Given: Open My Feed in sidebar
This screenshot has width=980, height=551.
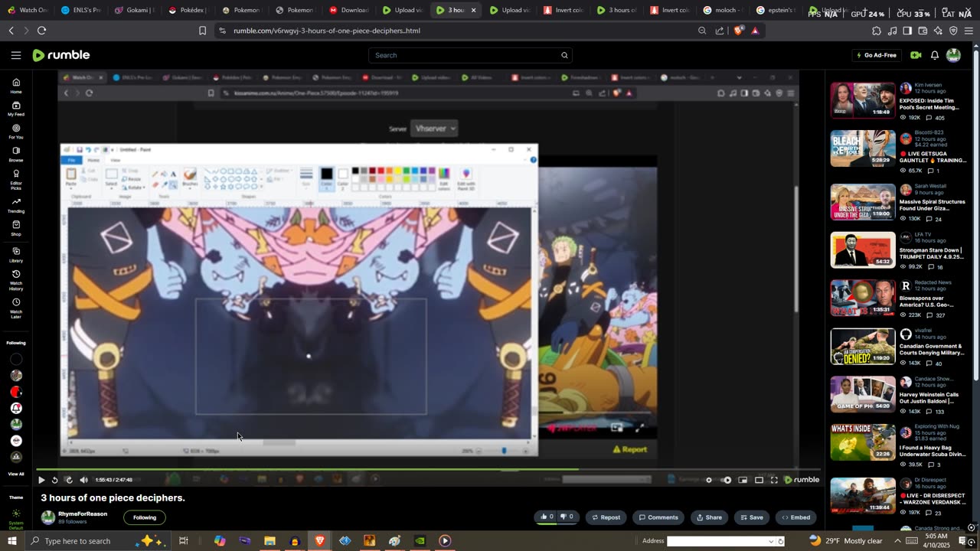Looking at the screenshot, I should 16,109.
